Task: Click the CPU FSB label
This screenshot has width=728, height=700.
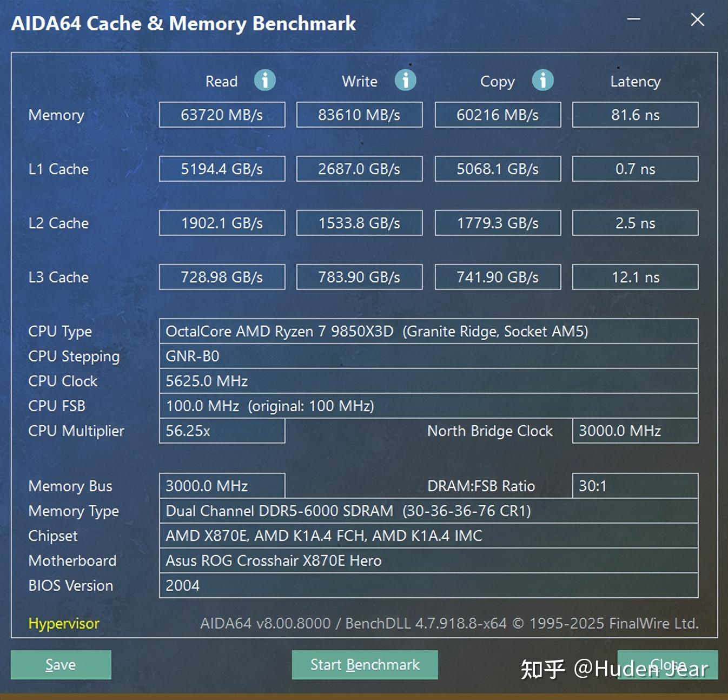Action: (x=57, y=406)
